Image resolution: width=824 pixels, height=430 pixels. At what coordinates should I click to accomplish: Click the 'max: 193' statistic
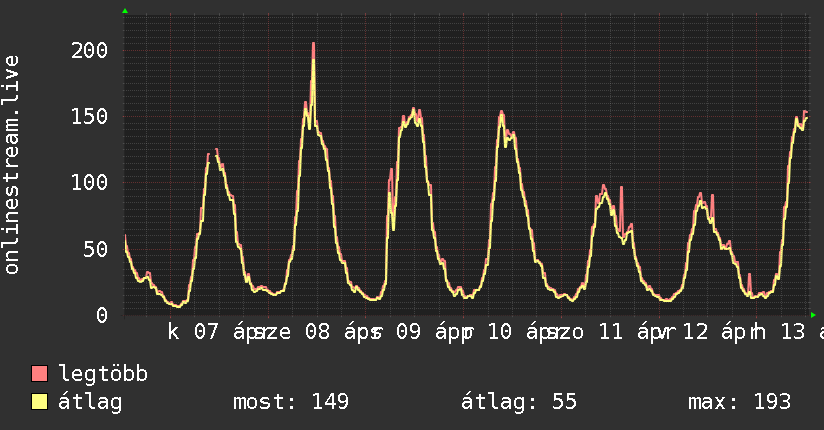pyautogui.click(x=739, y=403)
